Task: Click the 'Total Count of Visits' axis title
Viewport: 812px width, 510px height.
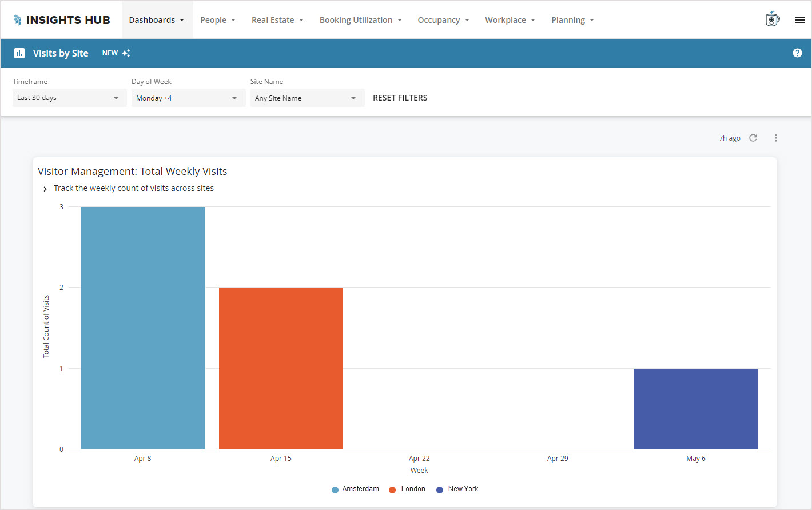Action: (x=46, y=326)
